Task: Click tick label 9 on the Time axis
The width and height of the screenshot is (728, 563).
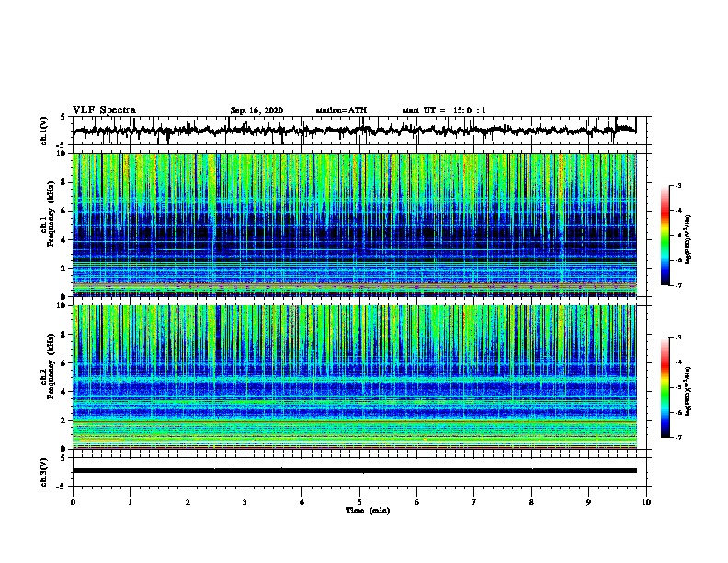Action: 588,502
